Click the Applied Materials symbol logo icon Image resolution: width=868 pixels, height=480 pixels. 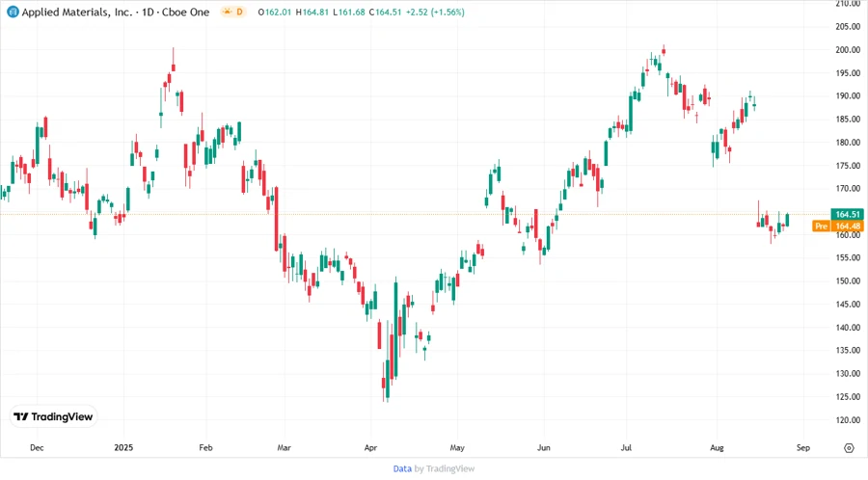(13, 12)
